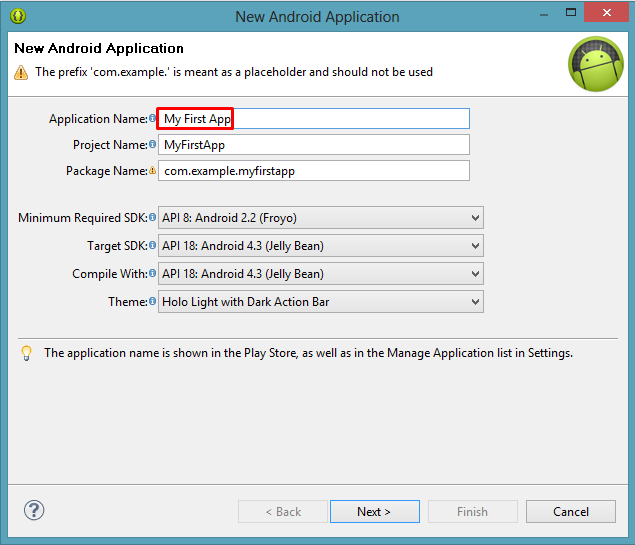Minimize the New Android Application window
Image resolution: width=635 pixels, height=545 pixels.
[x=544, y=15]
